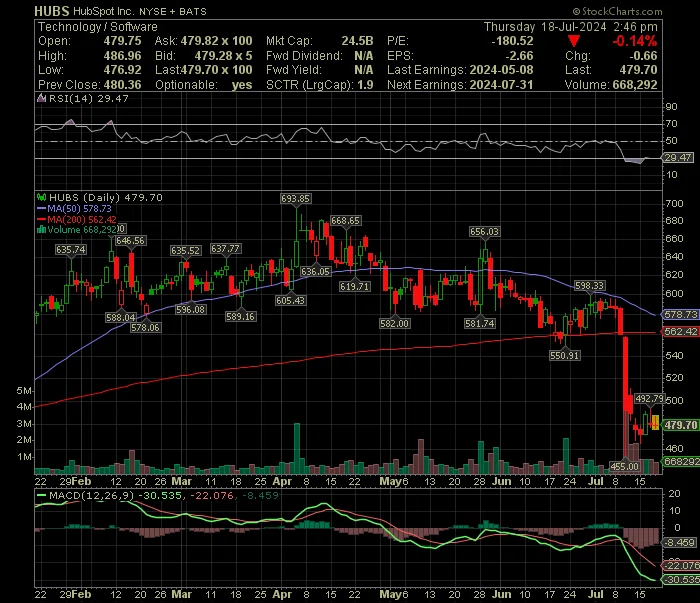Viewport: 700px width, 603px height.
Task: Click the 578.06 low price annotation
Action: [x=146, y=327]
